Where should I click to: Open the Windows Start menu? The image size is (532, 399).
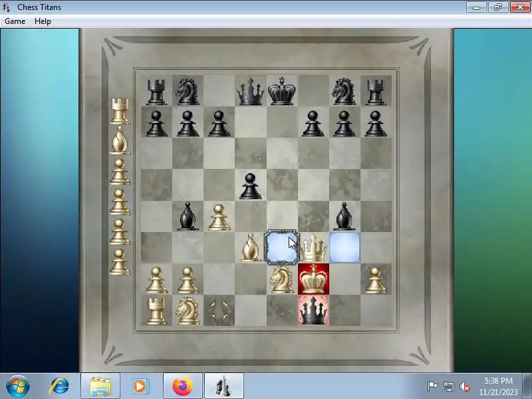18,386
